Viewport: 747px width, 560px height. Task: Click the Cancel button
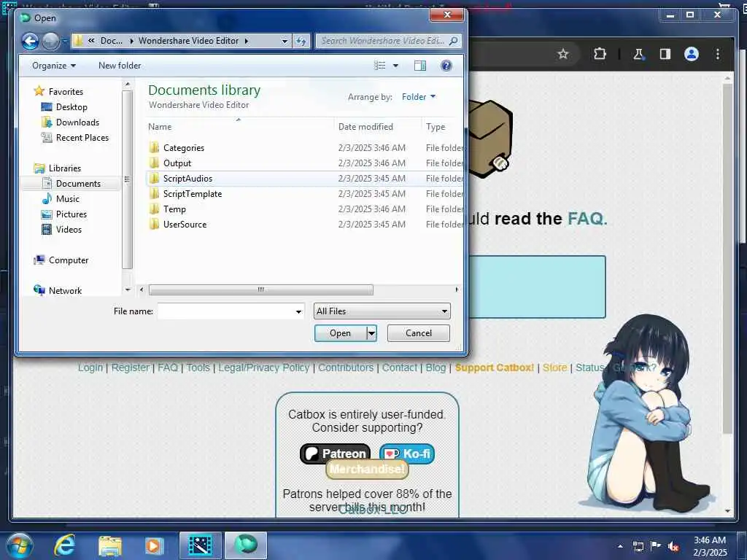(419, 333)
